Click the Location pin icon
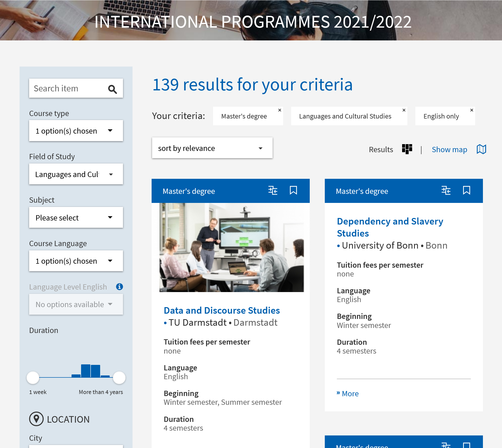The image size is (502, 448). coord(36,419)
